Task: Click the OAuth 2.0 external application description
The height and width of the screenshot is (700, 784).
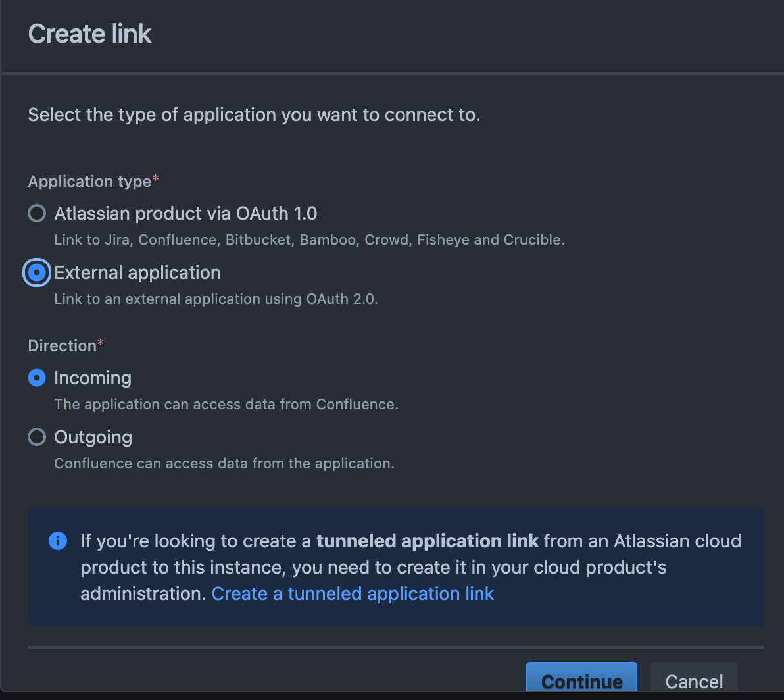Action: tap(216, 299)
